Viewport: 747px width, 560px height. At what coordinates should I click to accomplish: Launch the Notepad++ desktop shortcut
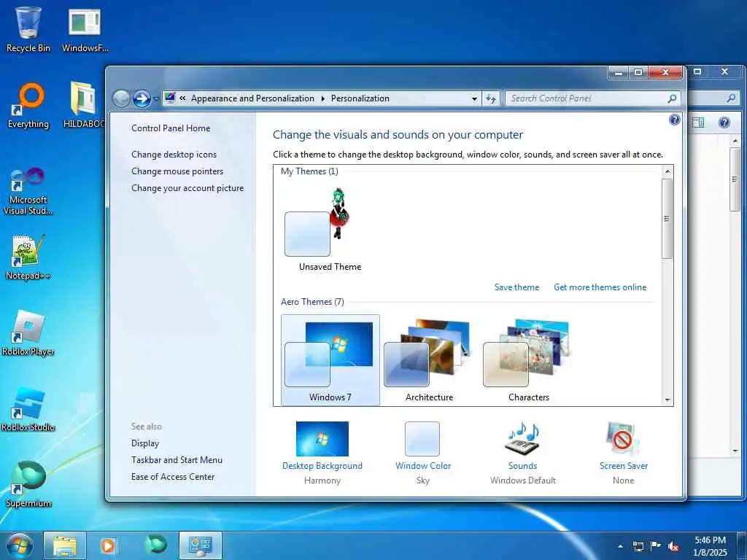[x=28, y=257]
